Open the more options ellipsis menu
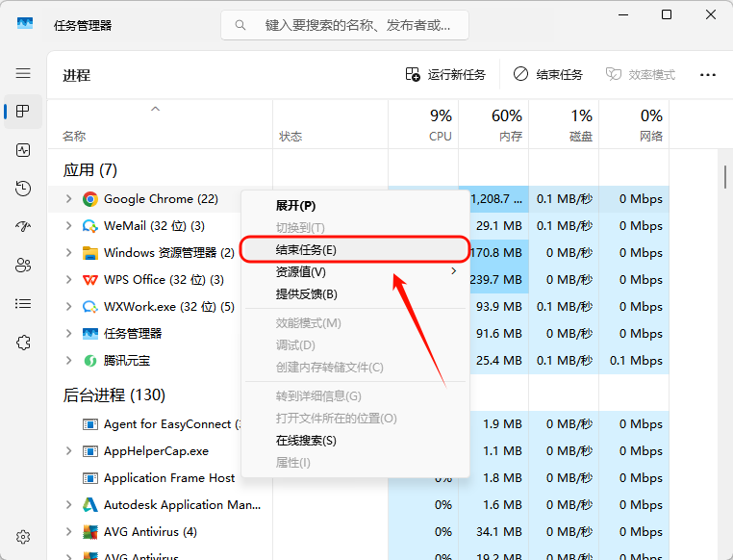Image resolution: width=733 pixels, height=560 pixels. 708,75
